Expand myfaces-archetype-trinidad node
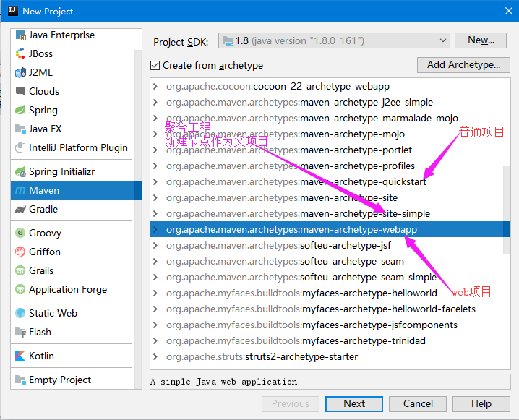 (x=155, y=340)
